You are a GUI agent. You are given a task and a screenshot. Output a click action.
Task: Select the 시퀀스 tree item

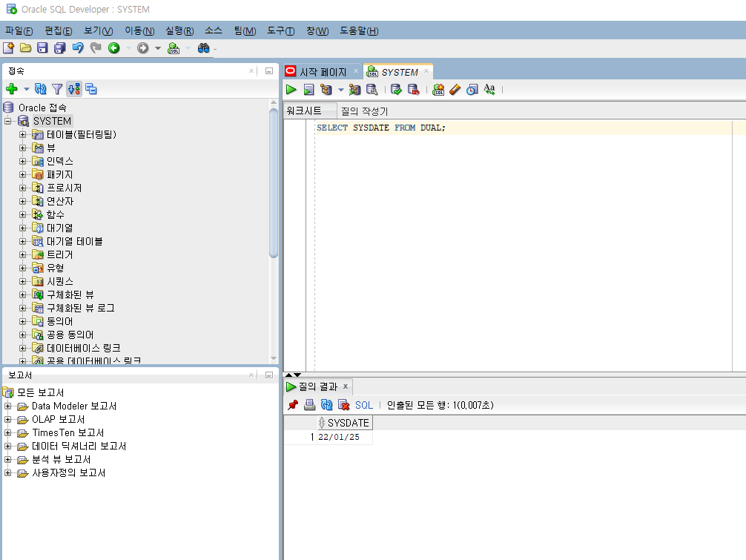tap(60, 282)
